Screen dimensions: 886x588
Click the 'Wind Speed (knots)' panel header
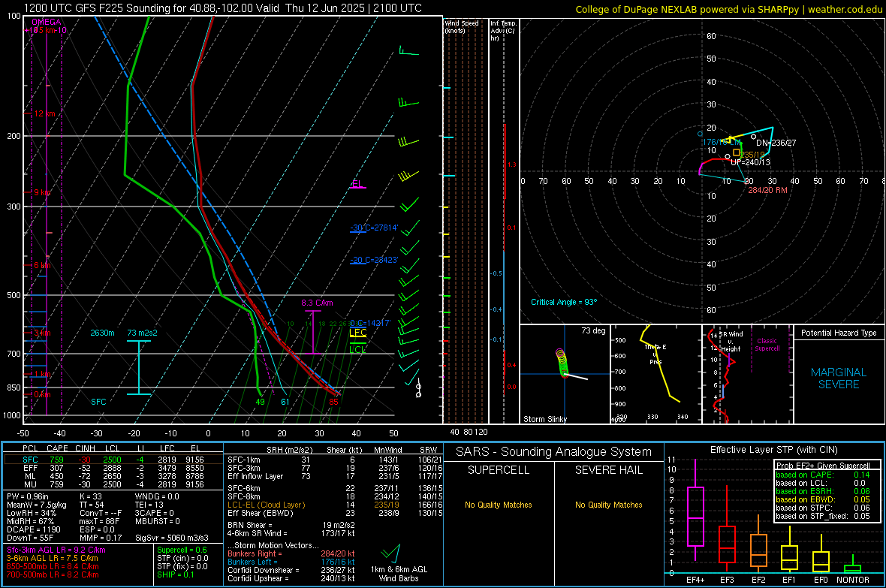(462, 26)
